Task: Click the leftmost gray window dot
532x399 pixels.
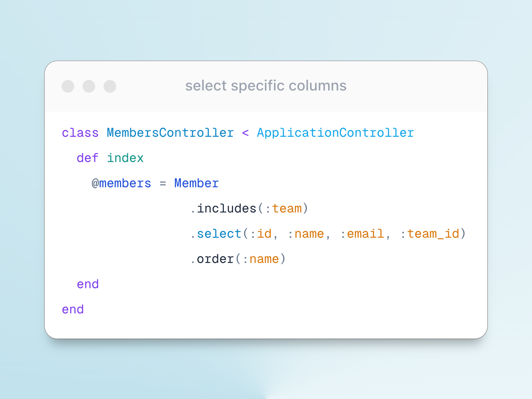Action: [x=68, y=86]
